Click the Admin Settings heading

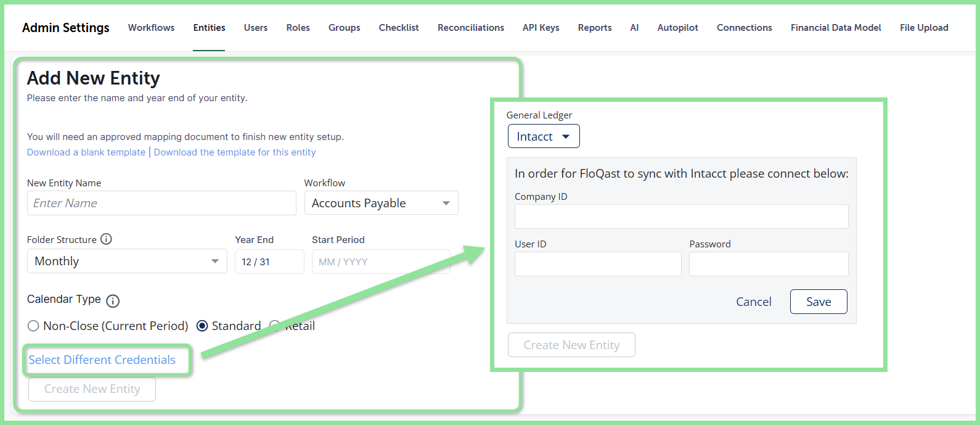click(66, 28)
